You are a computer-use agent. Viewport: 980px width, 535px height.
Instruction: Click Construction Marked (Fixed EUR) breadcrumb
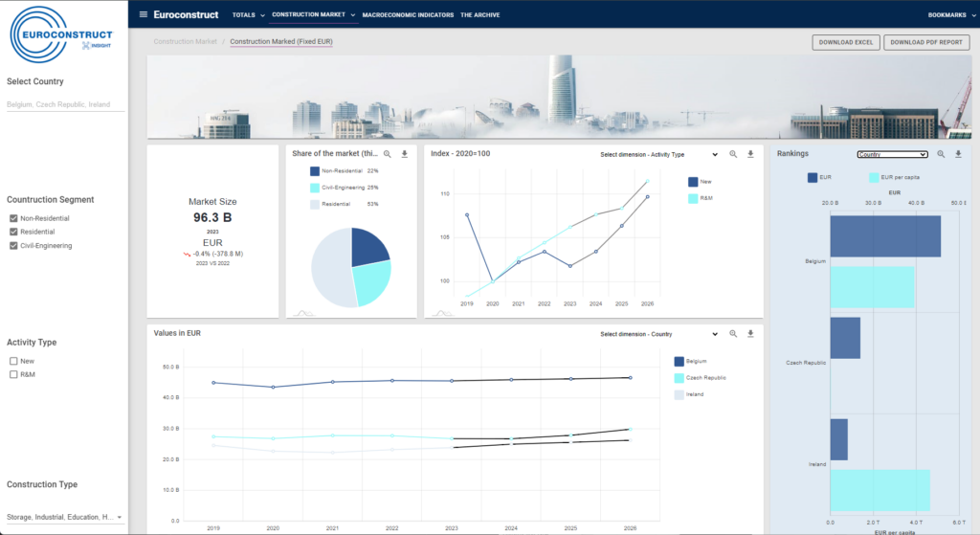[281, 41]
